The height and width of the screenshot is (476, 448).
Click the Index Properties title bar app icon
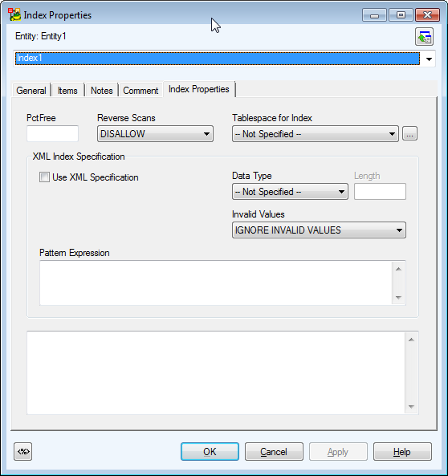14,14
